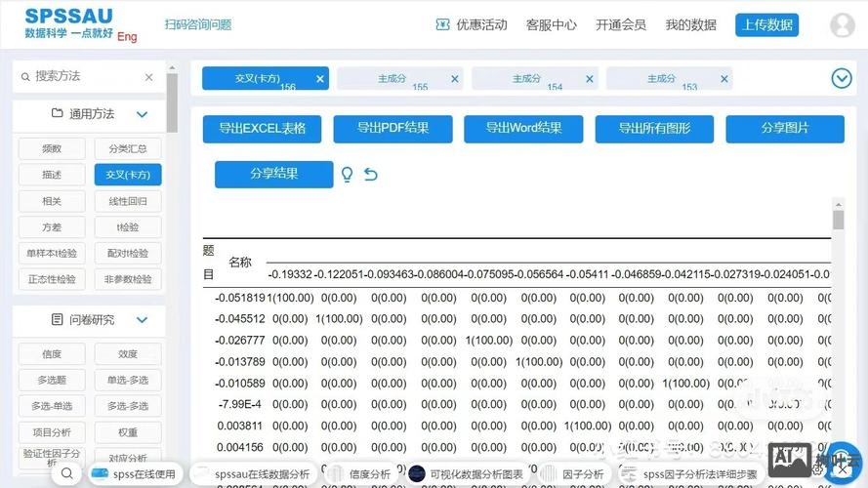Screen dimensions: 868x488
Task: Open 我的数据 menu item
Action: [690, 25]
